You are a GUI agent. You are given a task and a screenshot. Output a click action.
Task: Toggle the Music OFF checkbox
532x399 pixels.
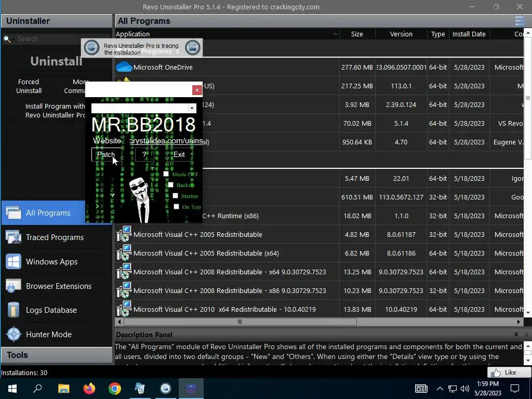(166, 174)
